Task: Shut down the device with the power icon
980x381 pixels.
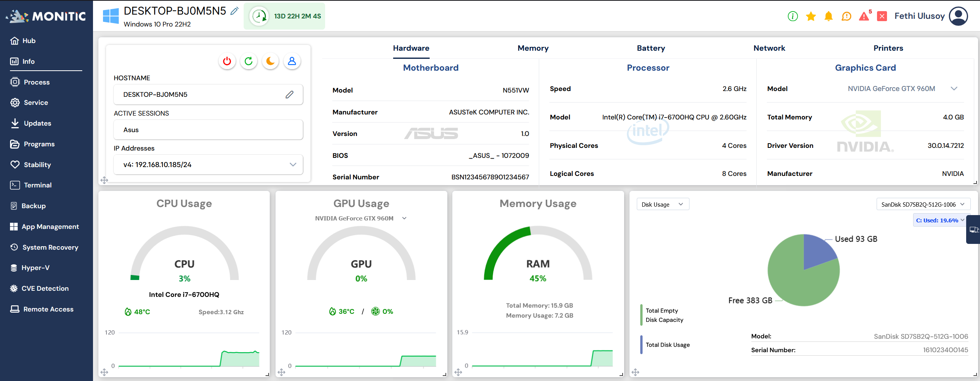Action: coord(227,61)
